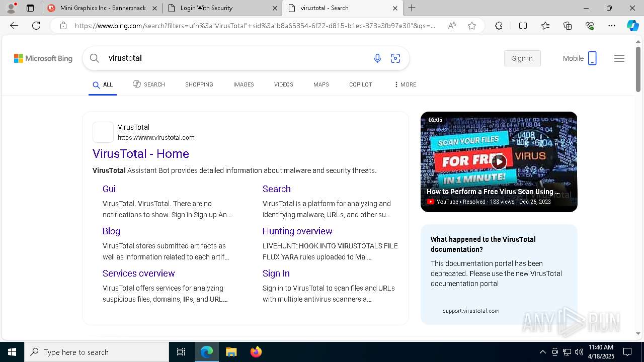Image resolution: width=644 pixels, height=362 pixels.
Task: Open the Collections icon
Action: (568, 26)
